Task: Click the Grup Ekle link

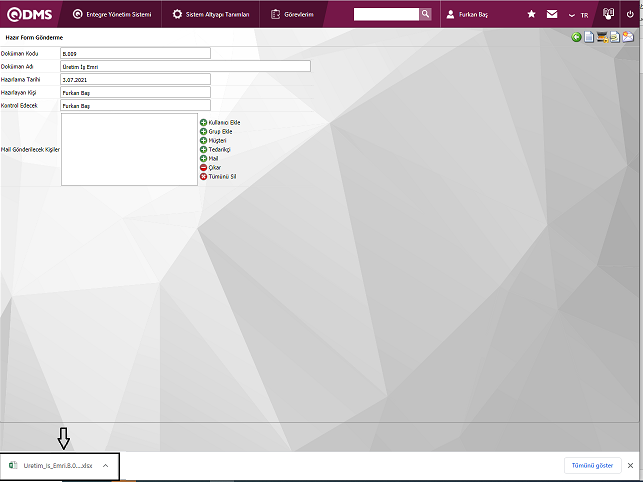Action: tap(220, 131)
